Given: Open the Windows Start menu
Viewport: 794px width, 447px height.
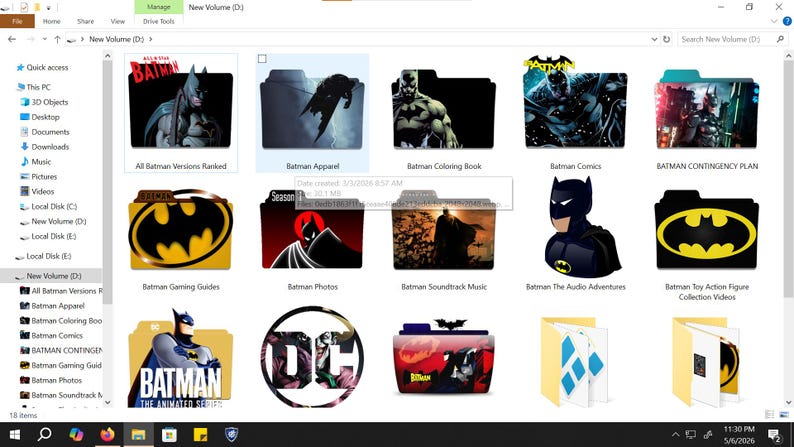Looking at the screenshot, I should point(14,434).
